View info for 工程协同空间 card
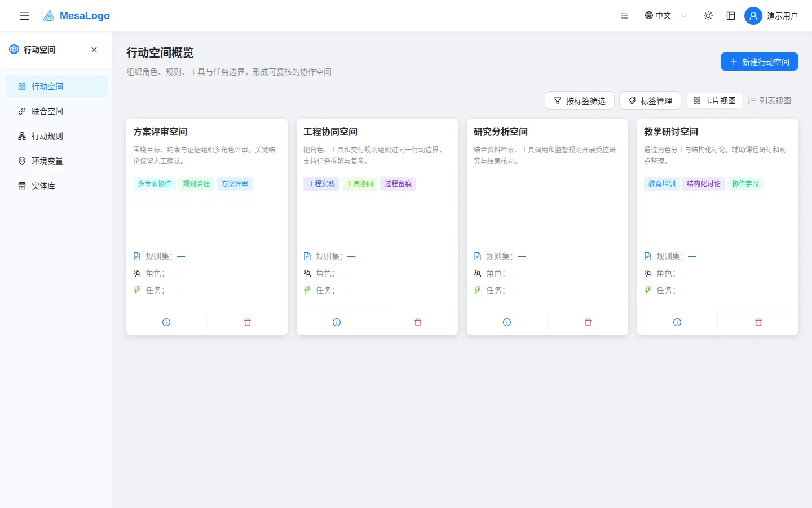Viewport: 812px width, 508px height. click(337, 322)
